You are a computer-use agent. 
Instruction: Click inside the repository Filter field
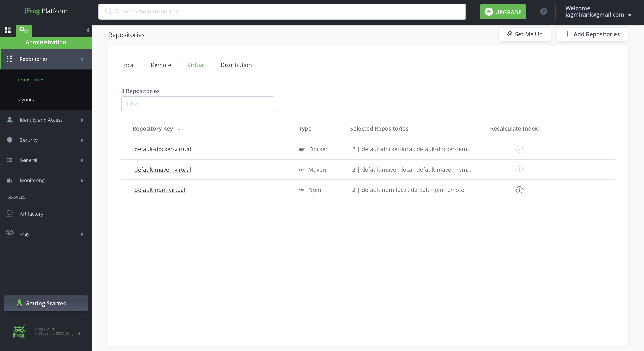click(x=198, y=104)
